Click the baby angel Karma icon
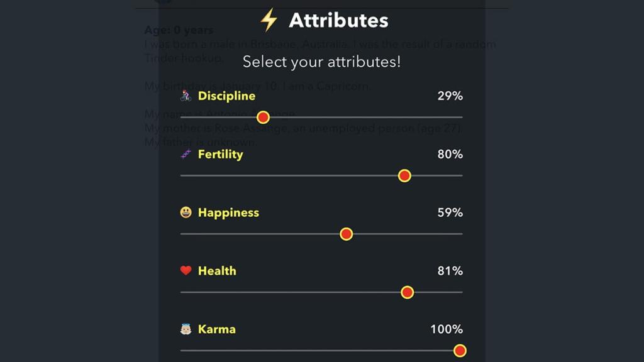Screen dimensions: 644x362 click(x=186, y=329)
